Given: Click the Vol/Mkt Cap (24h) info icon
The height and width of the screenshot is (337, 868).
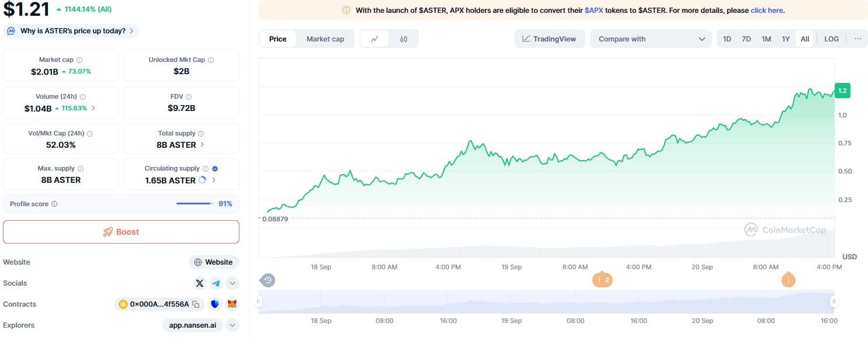Looking at the screenshot, I should [x=90, y=134].
